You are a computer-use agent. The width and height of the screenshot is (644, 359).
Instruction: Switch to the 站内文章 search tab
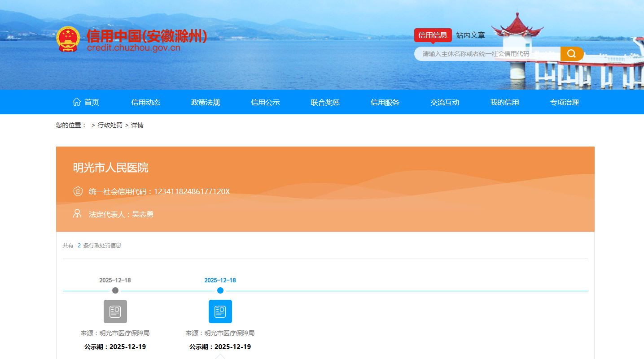click(471, 35)
